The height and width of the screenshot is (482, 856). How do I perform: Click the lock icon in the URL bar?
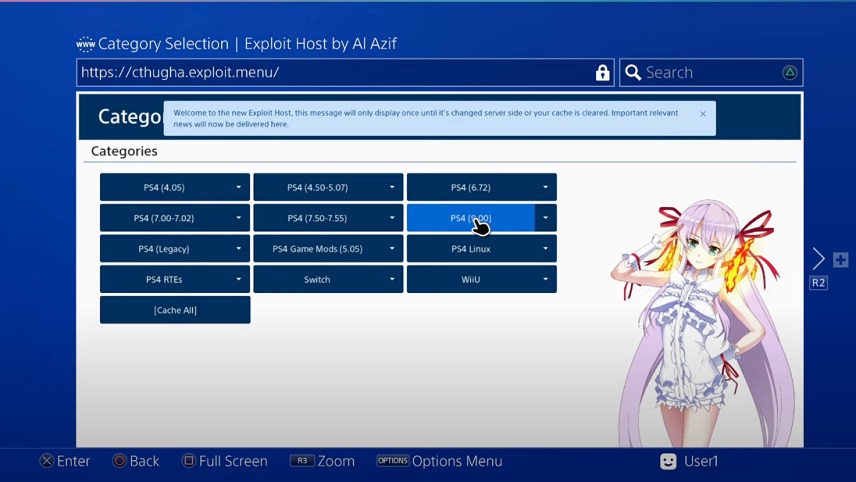point(602,72)
